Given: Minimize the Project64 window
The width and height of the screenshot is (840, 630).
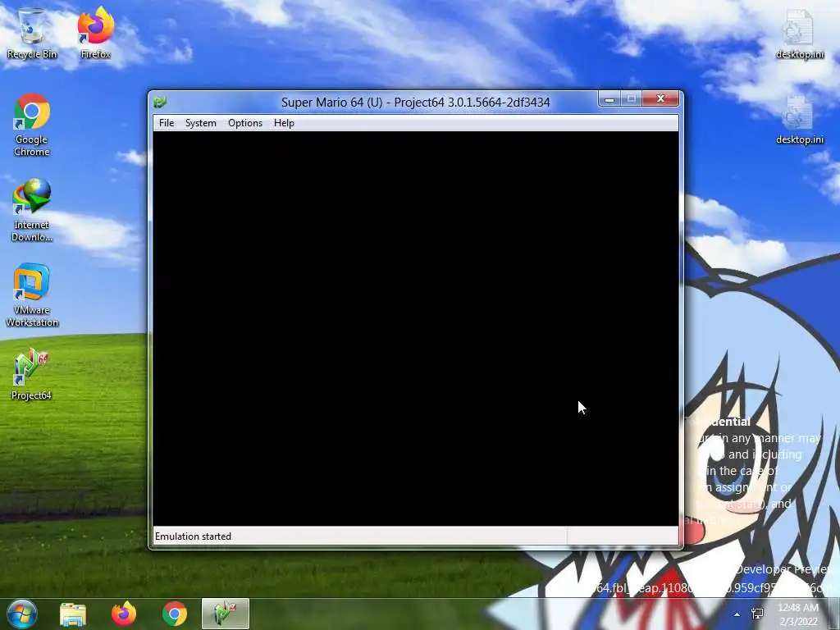Looking at the screenshot, I should [x=609, y=99].
